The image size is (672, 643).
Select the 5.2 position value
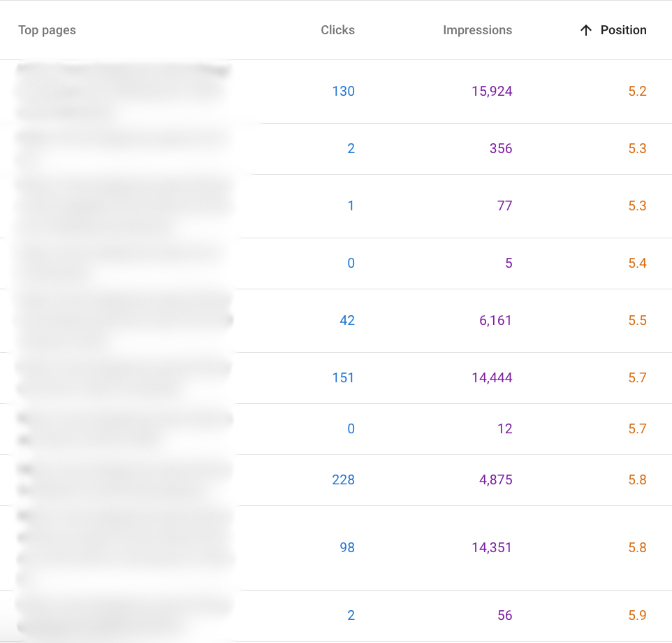(x=637, y=92)
